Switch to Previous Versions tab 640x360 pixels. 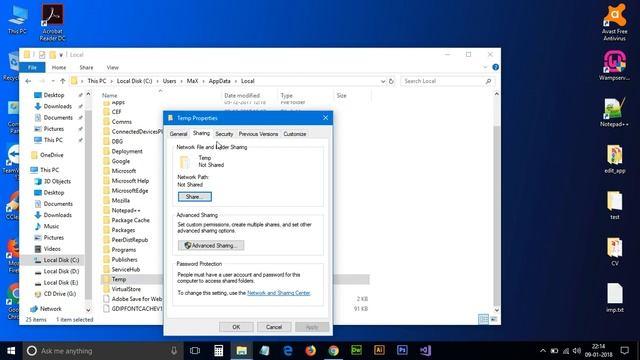(258, 134)
